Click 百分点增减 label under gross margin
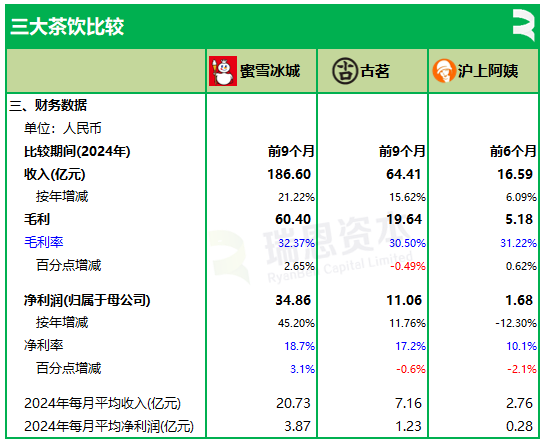Screen dimensions: 545x447 68,265
